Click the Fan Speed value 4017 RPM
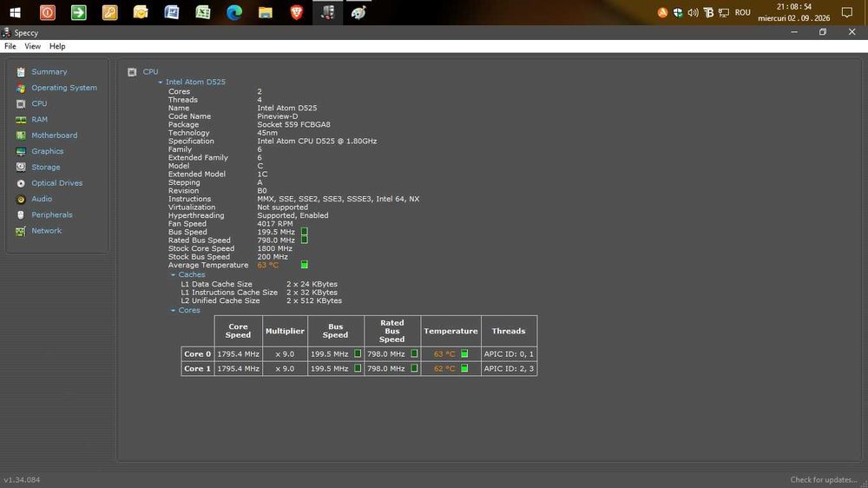 [274, 224]
